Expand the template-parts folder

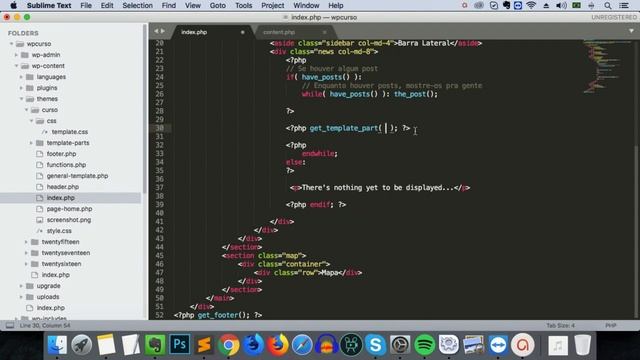click(31, 143)
